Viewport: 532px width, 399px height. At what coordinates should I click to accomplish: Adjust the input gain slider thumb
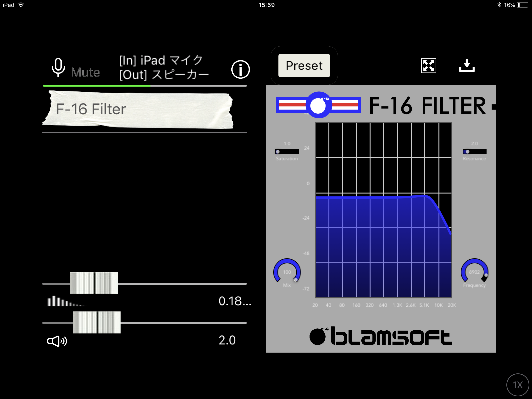click(x=94, y=283)
